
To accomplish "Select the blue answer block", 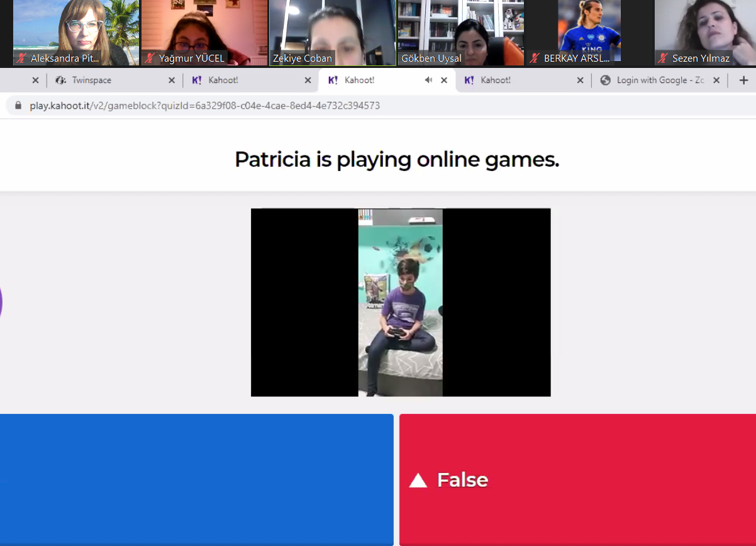I will tap(196, 479).
